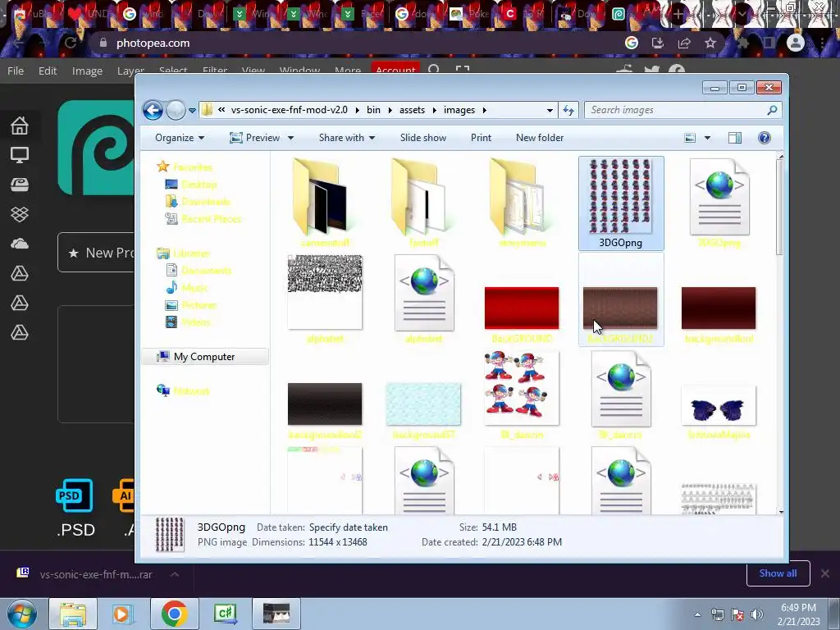Open the Share with dropdown
The image size is (840, 630).
(x=347, y=138)
